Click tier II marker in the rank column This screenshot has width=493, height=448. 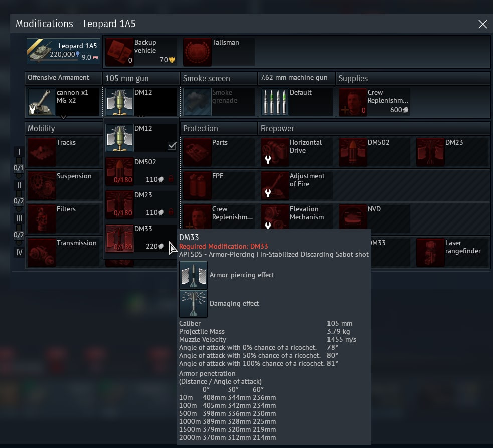coord(19,186)
